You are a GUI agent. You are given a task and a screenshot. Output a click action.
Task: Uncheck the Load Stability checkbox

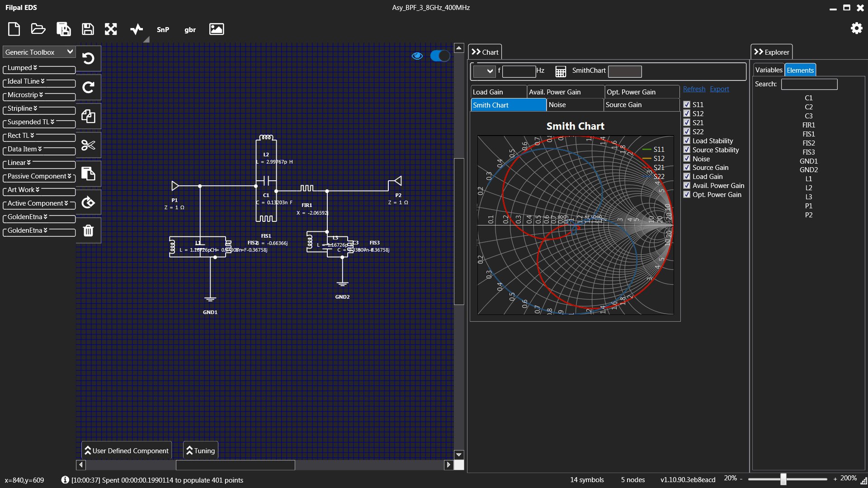[x=687, y=141]
